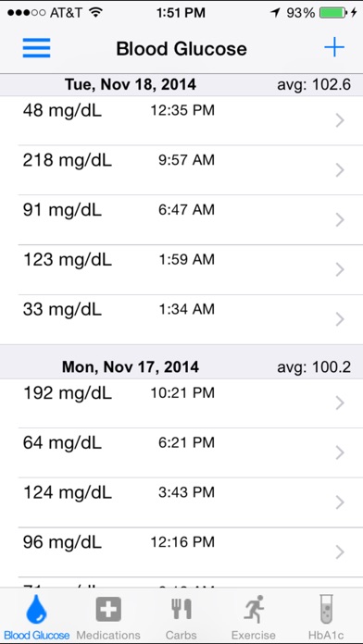This screenshot has height=644, width=363.
Task: Tap the plus icon to add reading
Action: pyautogui.click(x=334, y=48)
